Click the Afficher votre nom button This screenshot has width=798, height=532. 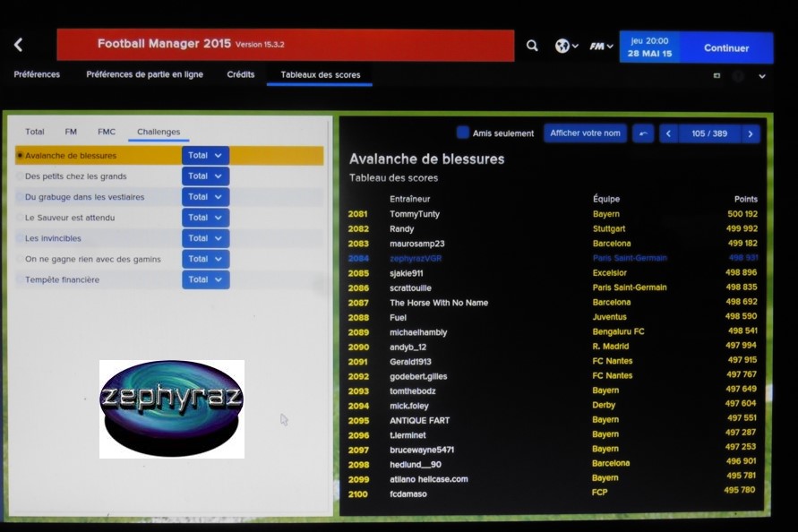(x=585, y=133)
